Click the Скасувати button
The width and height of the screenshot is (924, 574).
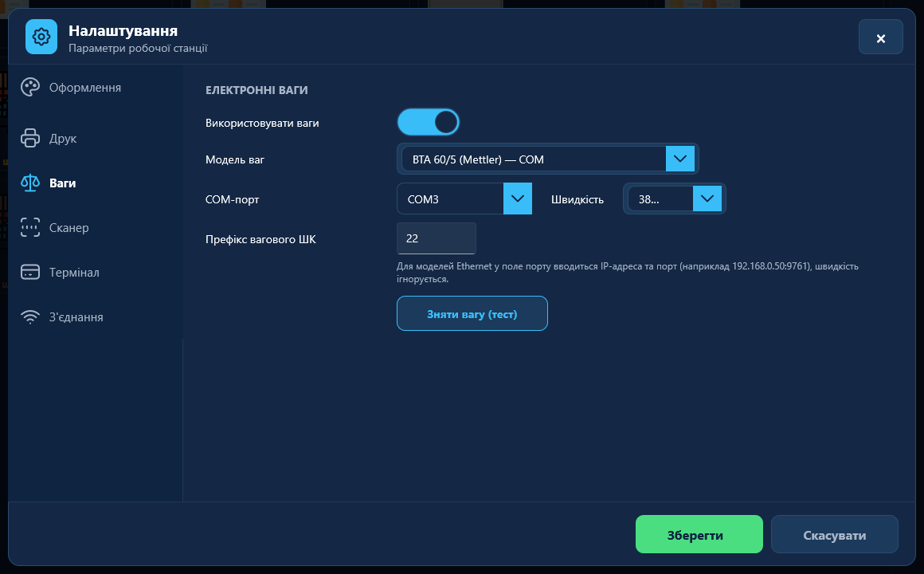click(x=835, y=534)
